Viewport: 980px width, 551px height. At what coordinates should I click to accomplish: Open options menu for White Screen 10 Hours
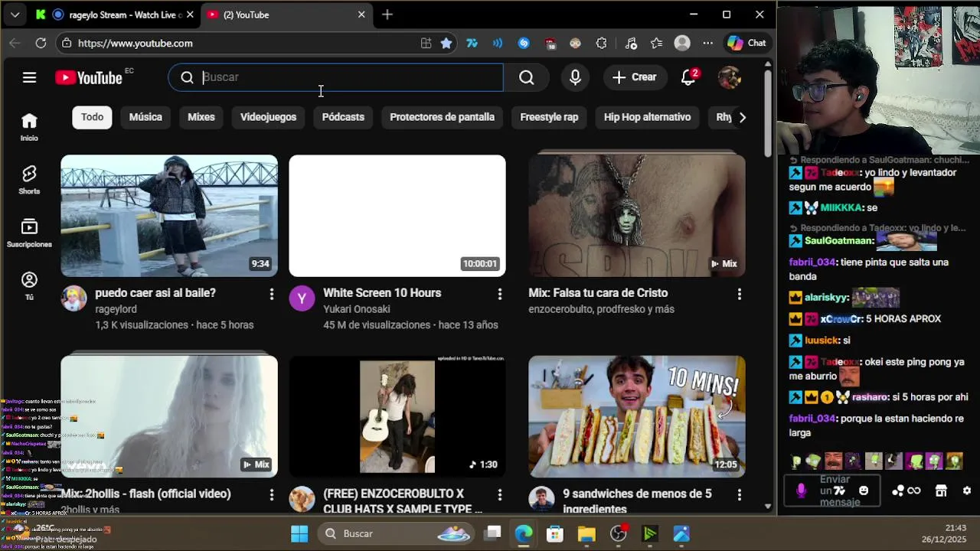(x=499, y=294)
